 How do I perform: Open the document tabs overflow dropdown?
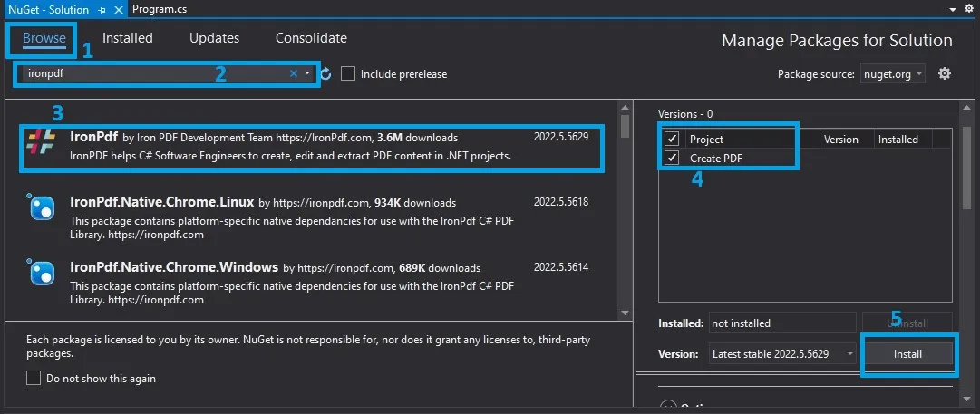coord(953,9)
